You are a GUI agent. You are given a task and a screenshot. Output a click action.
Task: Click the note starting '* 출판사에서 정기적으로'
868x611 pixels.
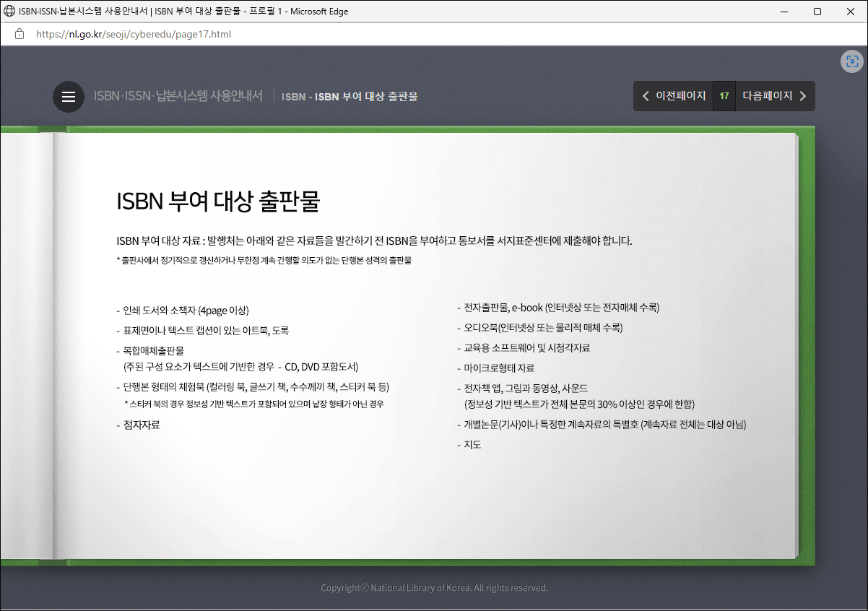[x=264, y=260]
